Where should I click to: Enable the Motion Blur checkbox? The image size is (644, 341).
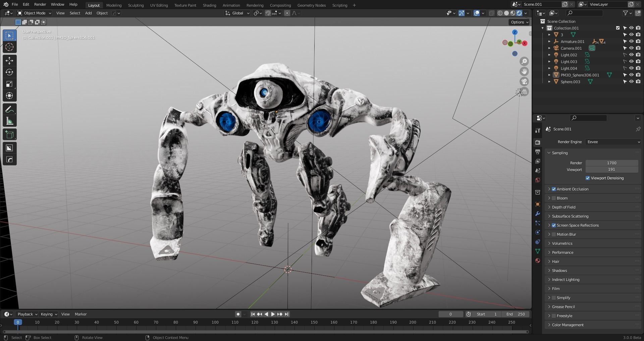pos(554,234)
